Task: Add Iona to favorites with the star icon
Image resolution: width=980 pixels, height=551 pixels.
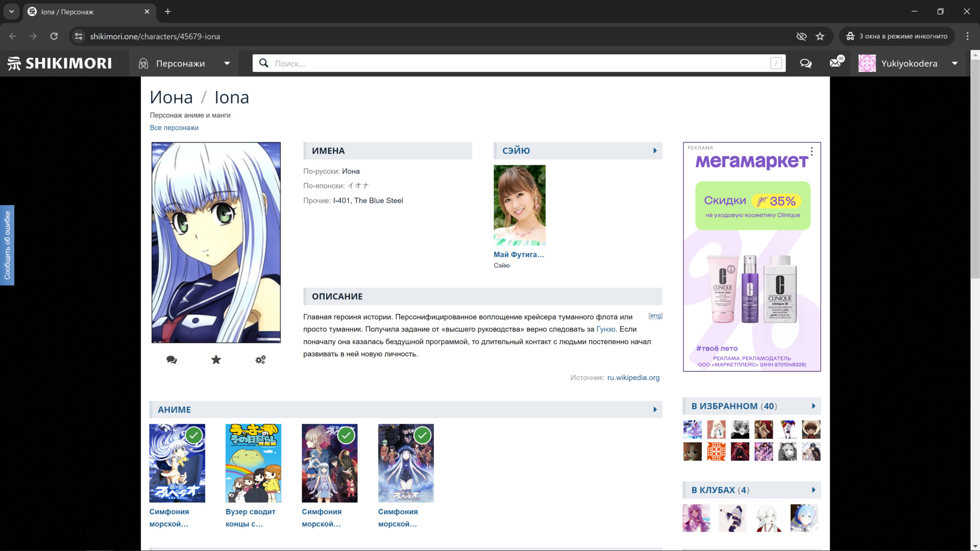Action: (216, 360)
